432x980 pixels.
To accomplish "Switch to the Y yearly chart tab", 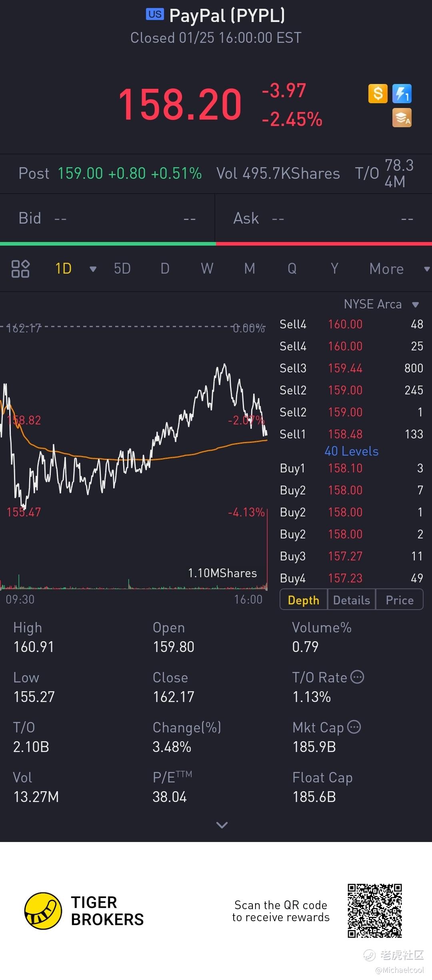I will coord(334,269).
